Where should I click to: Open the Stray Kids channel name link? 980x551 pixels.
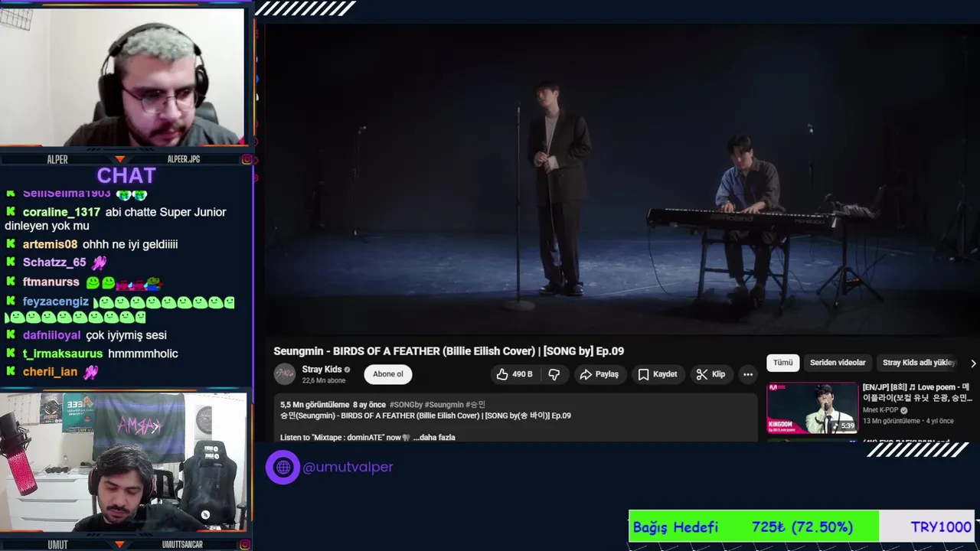coord(322,370)
